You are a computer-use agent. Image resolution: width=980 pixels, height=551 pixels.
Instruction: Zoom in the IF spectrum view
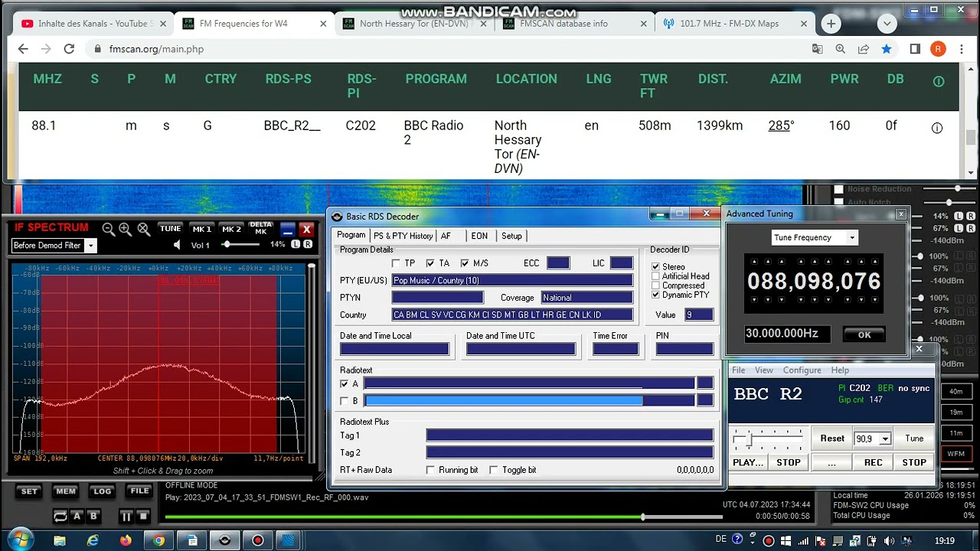pos(126,229)
